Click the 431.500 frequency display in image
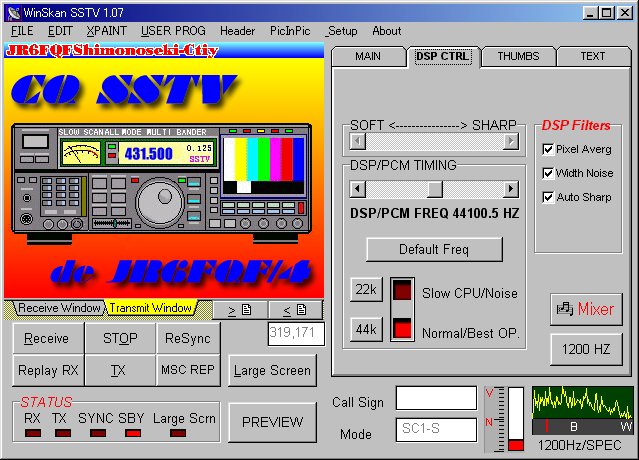Screen dimensions: 639x460 click(x=148, y=154)
